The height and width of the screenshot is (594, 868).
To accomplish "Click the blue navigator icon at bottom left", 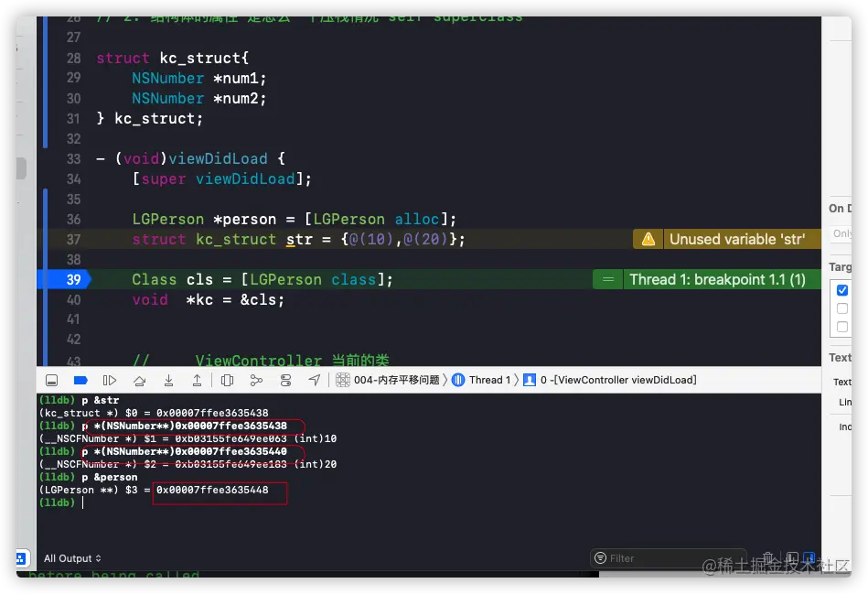I will (x=20, y=558).
